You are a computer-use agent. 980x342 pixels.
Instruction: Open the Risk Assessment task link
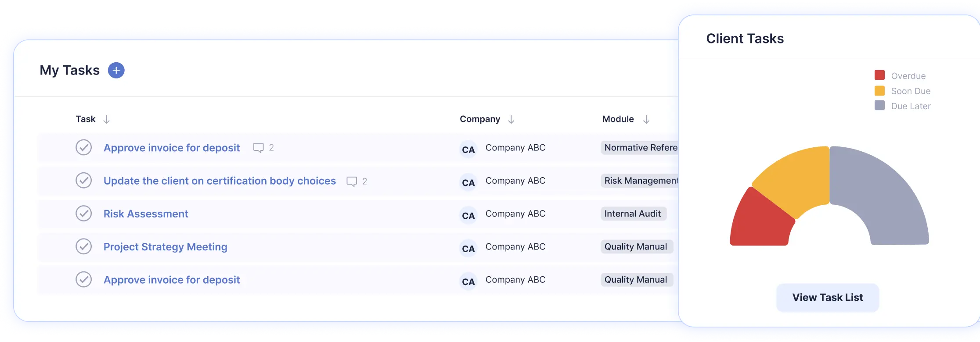pos(146,214)
